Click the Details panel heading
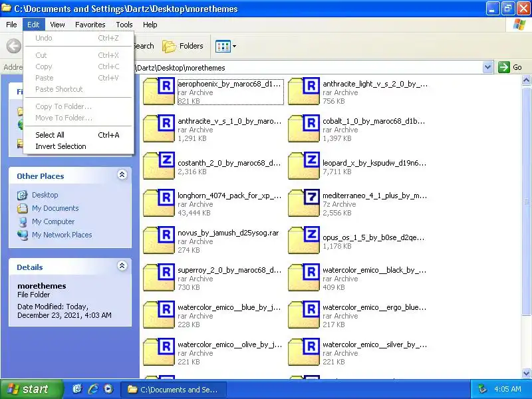 tap(30, 267)
